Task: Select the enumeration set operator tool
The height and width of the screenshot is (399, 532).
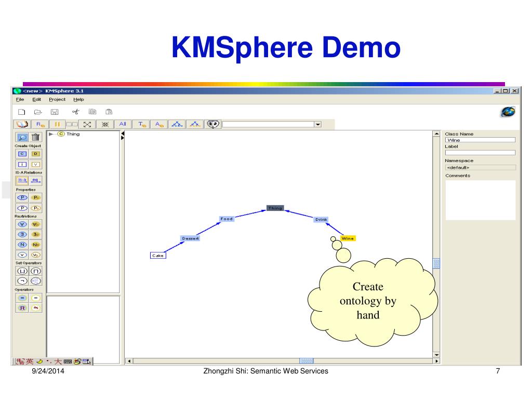Action: [36, 281]
